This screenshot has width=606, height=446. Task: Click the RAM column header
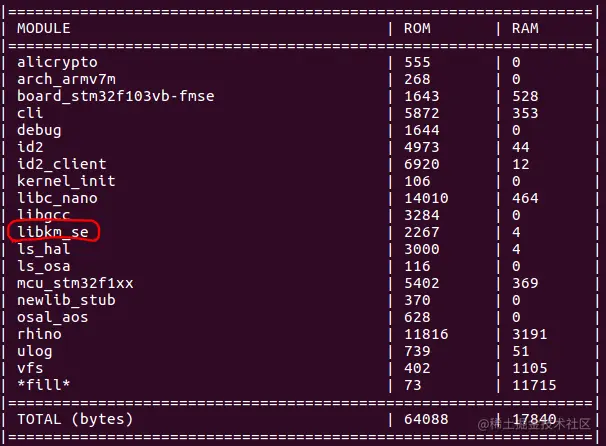pos(525,28)
